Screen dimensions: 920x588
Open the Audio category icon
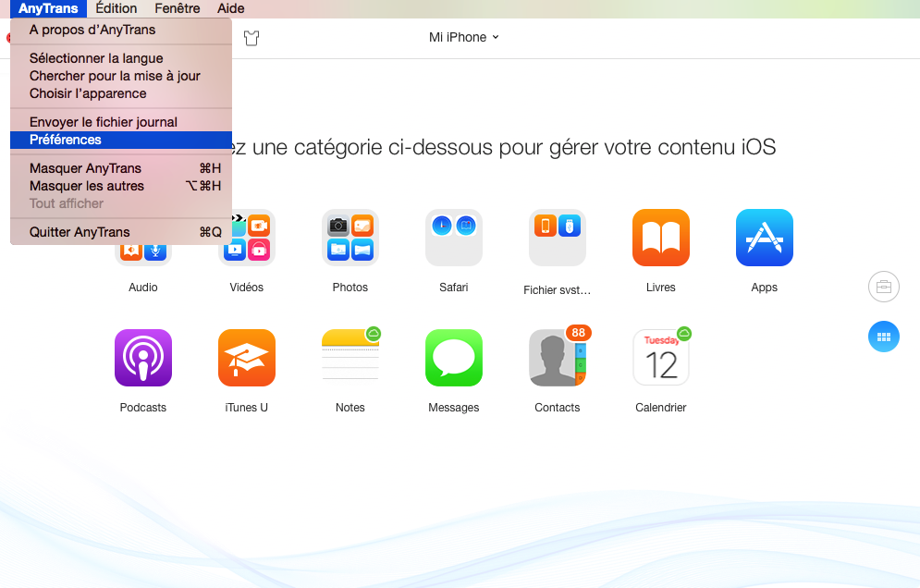tap(143, 253)
